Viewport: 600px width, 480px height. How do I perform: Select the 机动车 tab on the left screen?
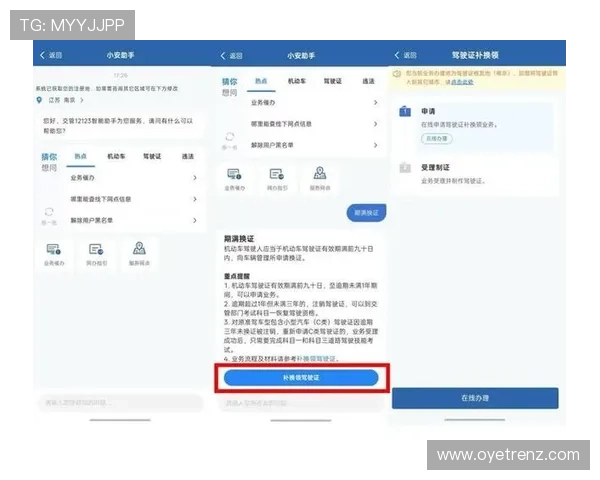[116, 156]
